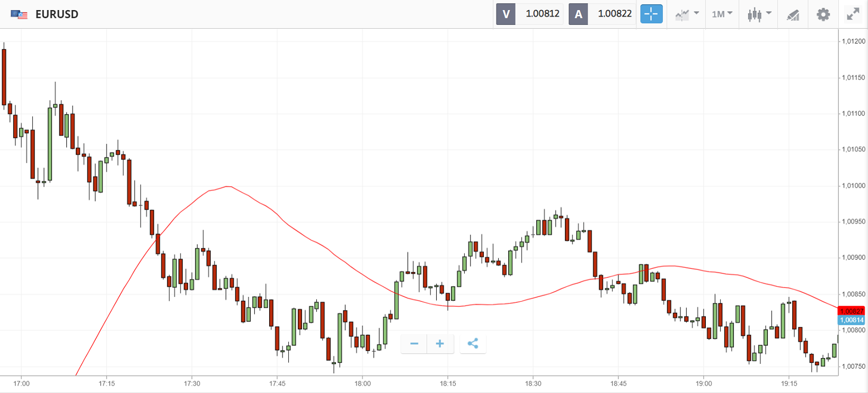The height and width of the screenshot is (393, 868).
Task: Click the blue 1,00814 price tag
Action: point(852,320)
